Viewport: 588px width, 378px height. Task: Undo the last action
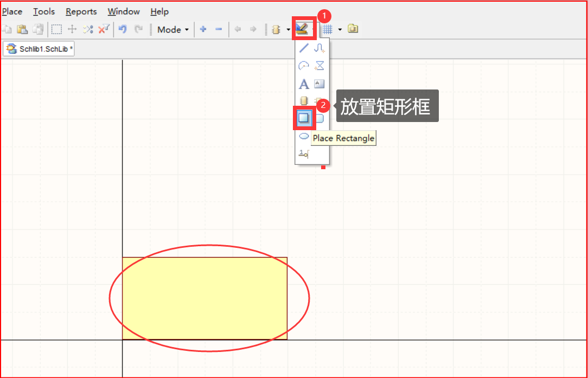click(x=122, y=29)
